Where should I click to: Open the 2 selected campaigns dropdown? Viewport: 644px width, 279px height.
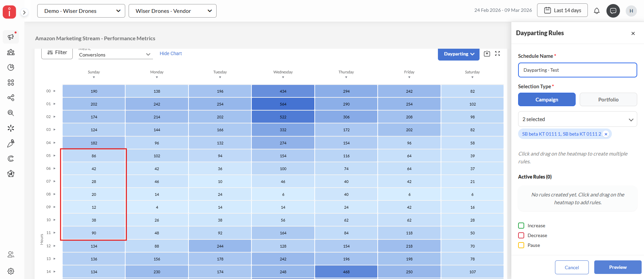pos(577,119)
